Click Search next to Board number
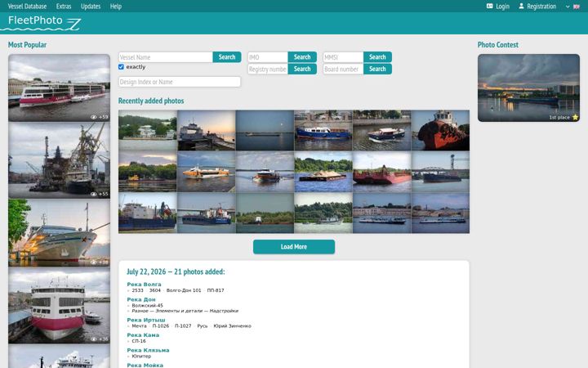Screen dimensions: 588x368 (x=377, y=69)
